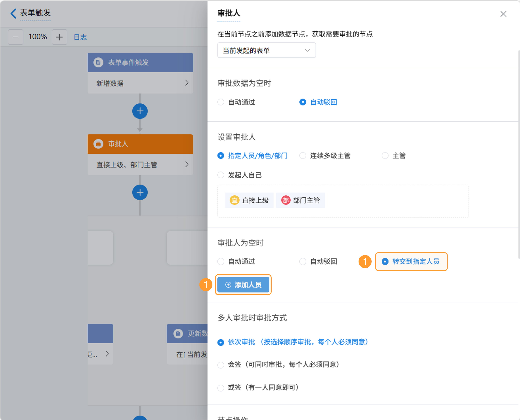Click the orange 审批人 node stamp icon
Image resolution: width=520 pixels, height=420 pixels.
98,144
